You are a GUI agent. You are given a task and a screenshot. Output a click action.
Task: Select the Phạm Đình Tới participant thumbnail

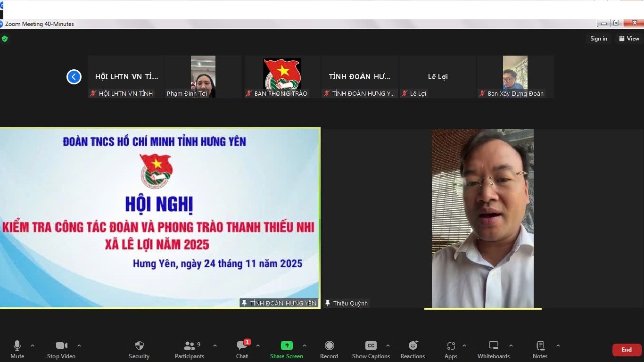[x=203, y=77]
